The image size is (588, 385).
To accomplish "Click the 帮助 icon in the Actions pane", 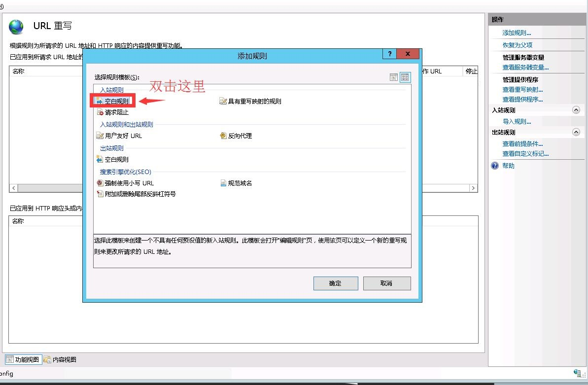I will point(494,166).
